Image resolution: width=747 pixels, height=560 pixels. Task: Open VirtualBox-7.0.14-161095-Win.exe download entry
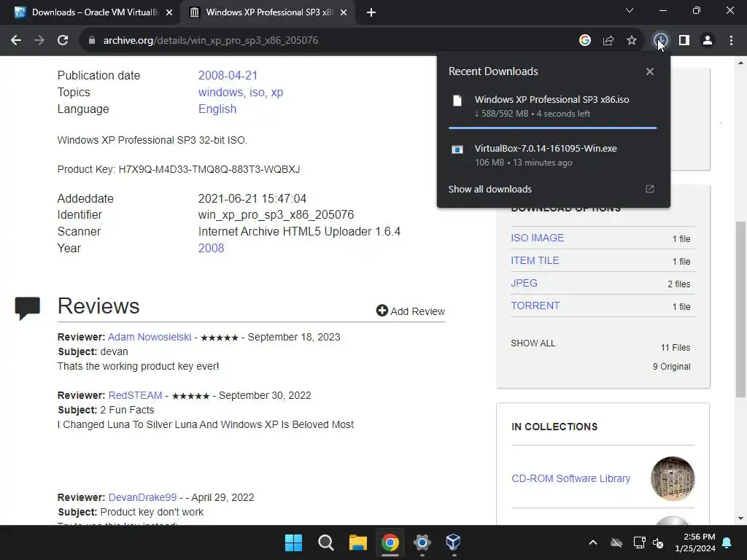(x=553, y=155)
